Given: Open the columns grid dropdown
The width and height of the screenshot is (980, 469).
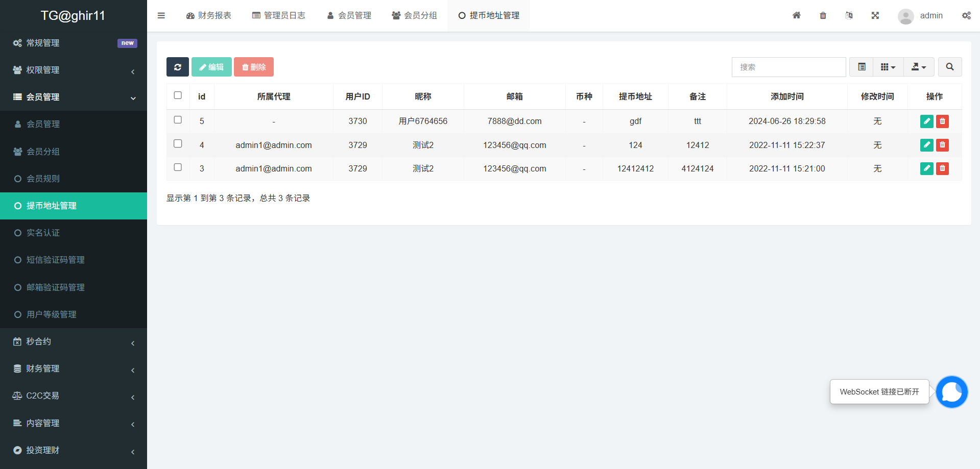Looking at the screenshot, I should point(888,67).
